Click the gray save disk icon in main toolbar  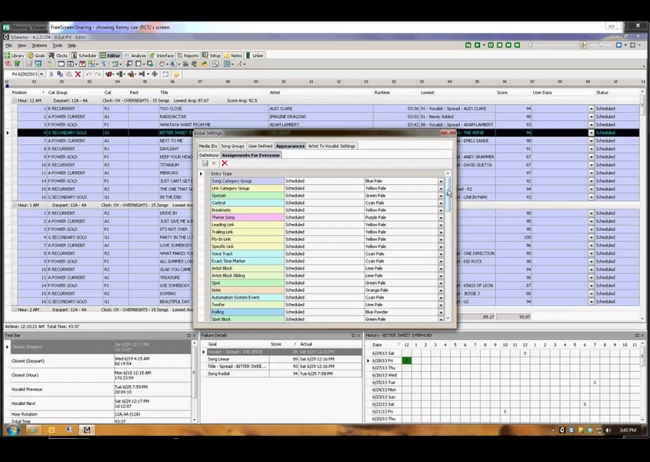coord(29,64)
